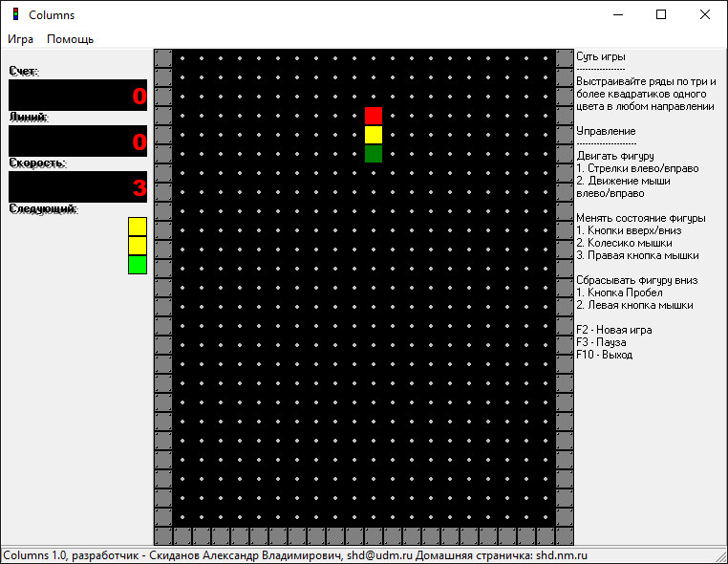Click the F2 - Новая игра line
728x564 pixels.
(x=613, y=330)
